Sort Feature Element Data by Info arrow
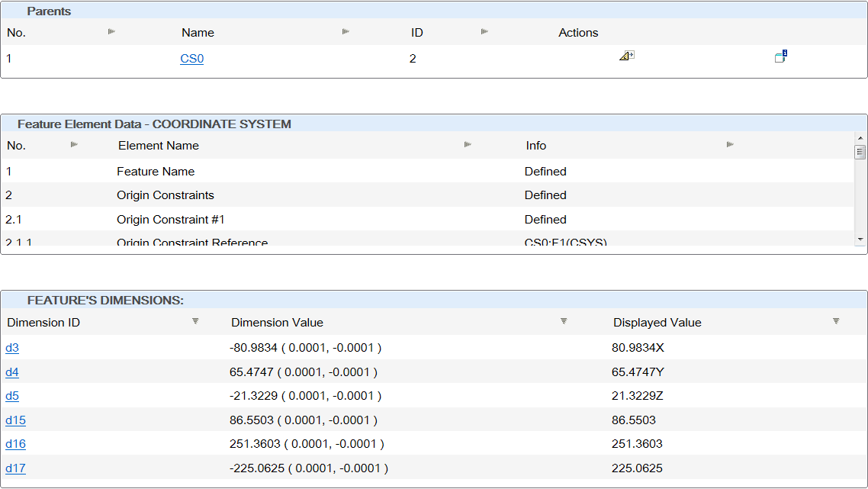The image size is (868, 489). pyautogui.click(x=730, y=144)
